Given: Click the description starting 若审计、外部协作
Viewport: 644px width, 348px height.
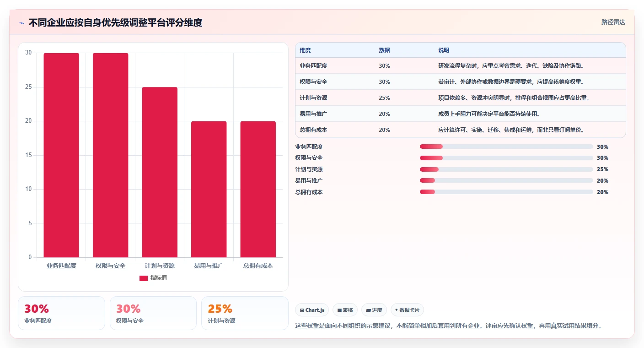Looking at the screenshot, I should tap(511, 82).
